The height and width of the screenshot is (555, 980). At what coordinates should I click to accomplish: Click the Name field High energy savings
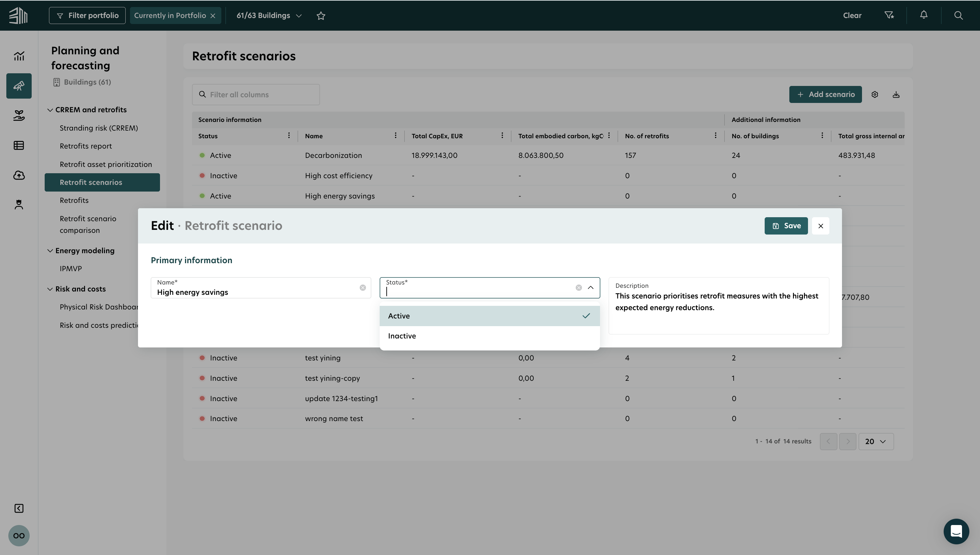click(x=261, y=288)
